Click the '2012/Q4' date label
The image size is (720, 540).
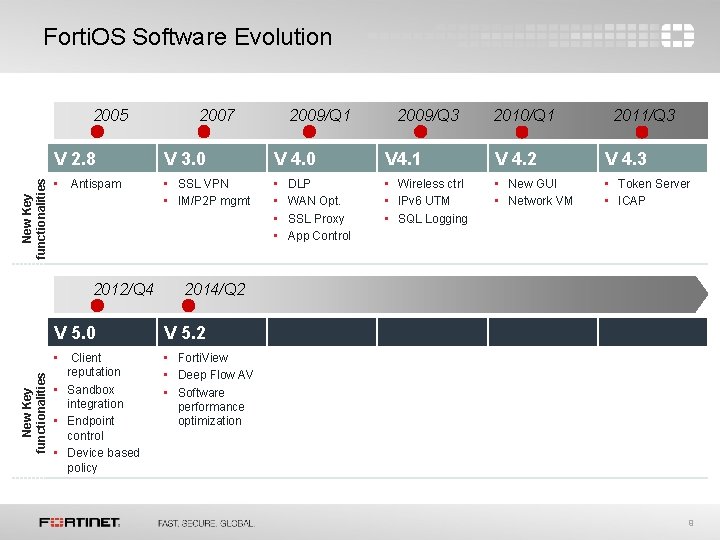tap(124, 289)
